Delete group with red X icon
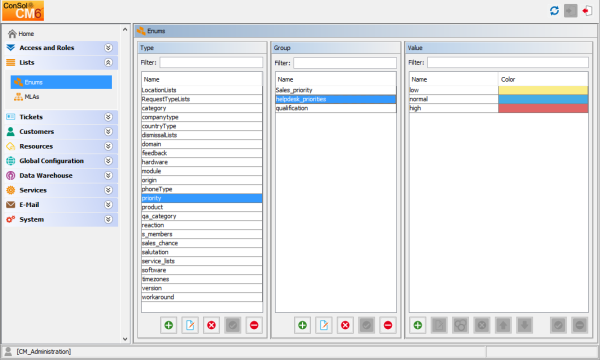This screenshot has height=360, width=600. 345,325
